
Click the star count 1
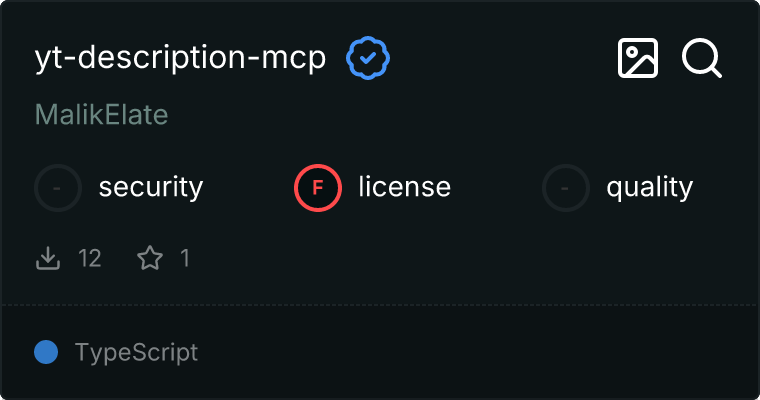pos(185,259)
